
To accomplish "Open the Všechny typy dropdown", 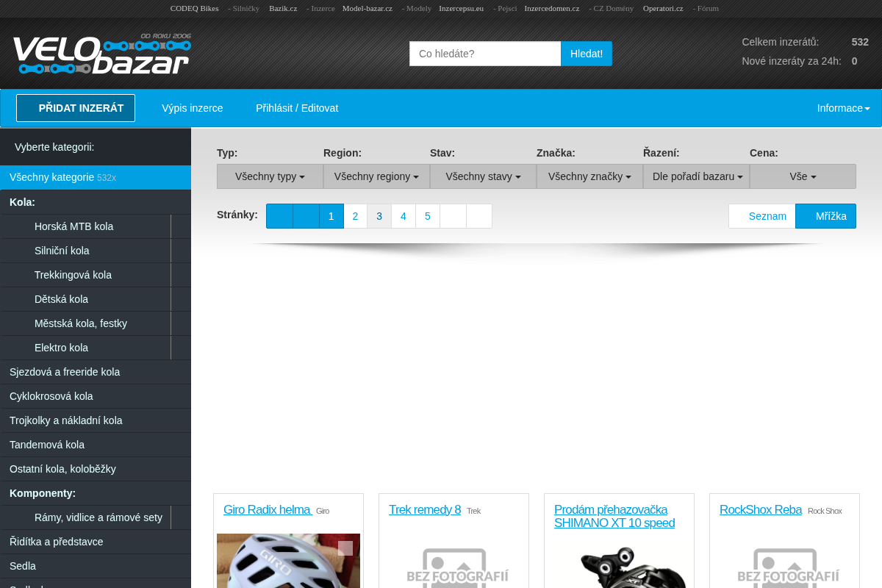I will click(270, 176).
